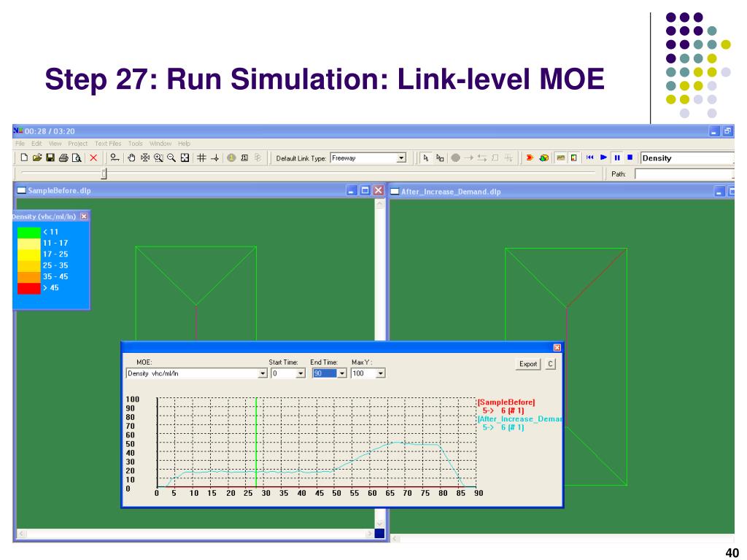Image resolution: width=747 pixels, height=560 pixels.
Task: Click the multicolor circle toolbar icon
Action: click(543, 157)
